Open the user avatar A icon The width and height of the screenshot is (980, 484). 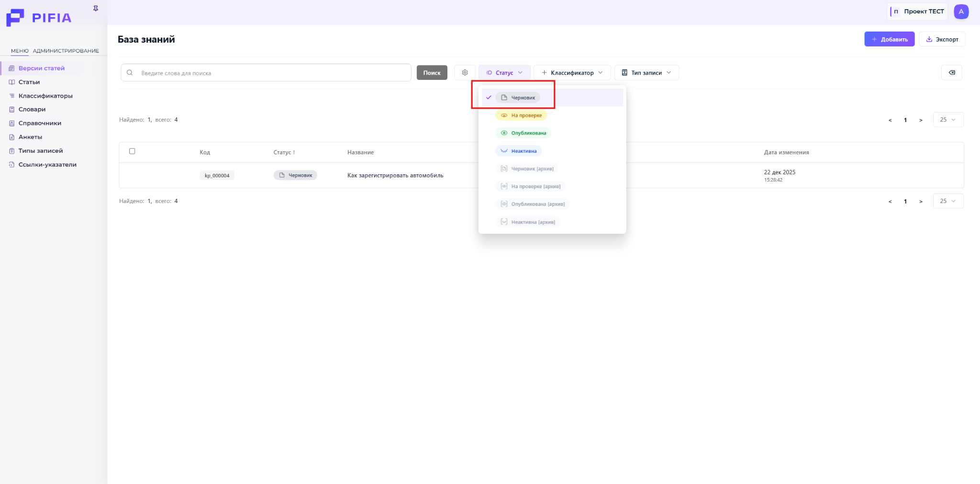point(961,11)
